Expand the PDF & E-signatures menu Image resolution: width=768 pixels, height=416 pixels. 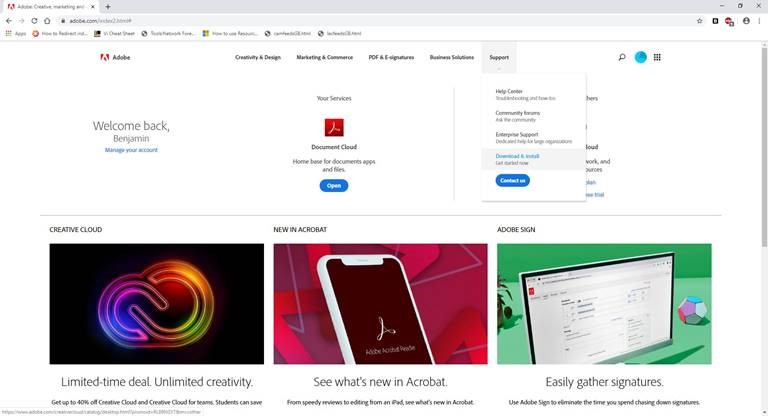tap(391, 57)
